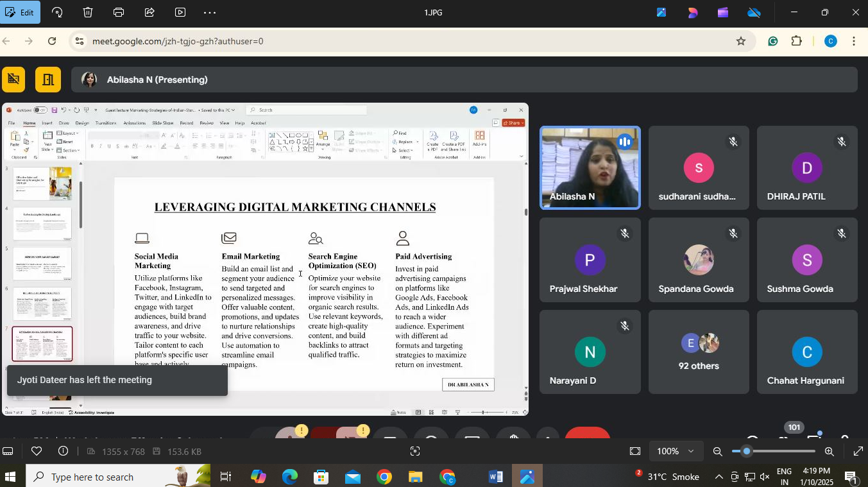Show hidden system tray icons chevron
The height and width of the screenshot is (487, 868).
719,477
